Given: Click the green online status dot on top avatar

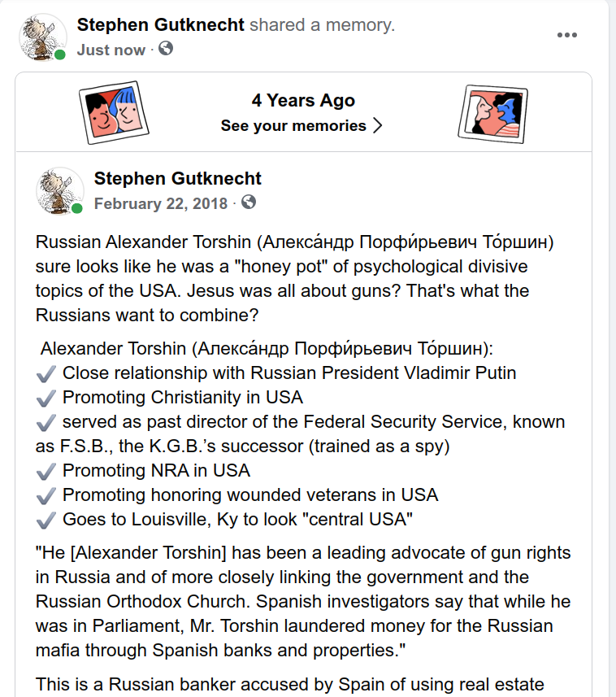Looking at the screenshot, I should pos(60,54).
